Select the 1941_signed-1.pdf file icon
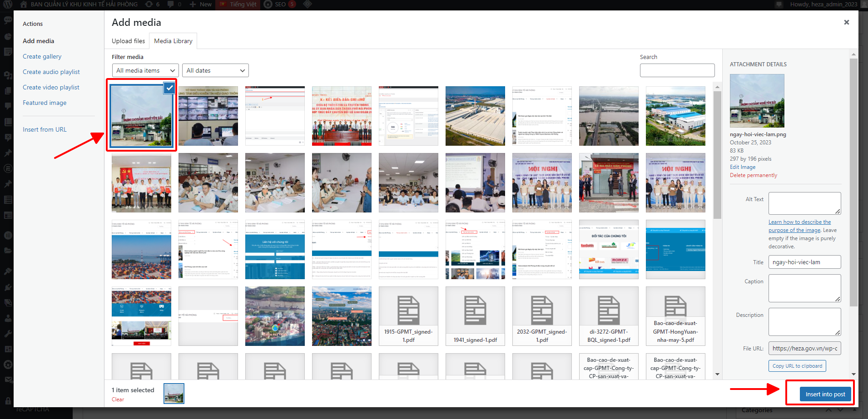The image size is (868, 419). [475, 311]
